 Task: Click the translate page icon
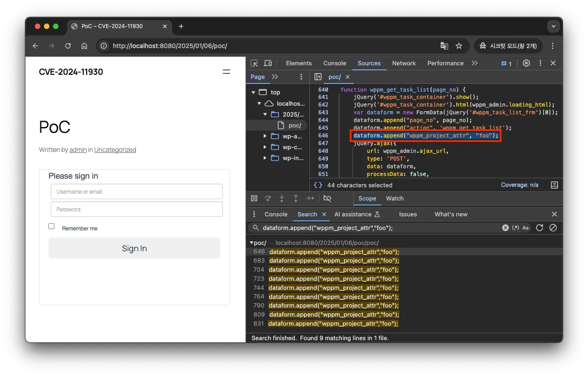coord(444,46)
